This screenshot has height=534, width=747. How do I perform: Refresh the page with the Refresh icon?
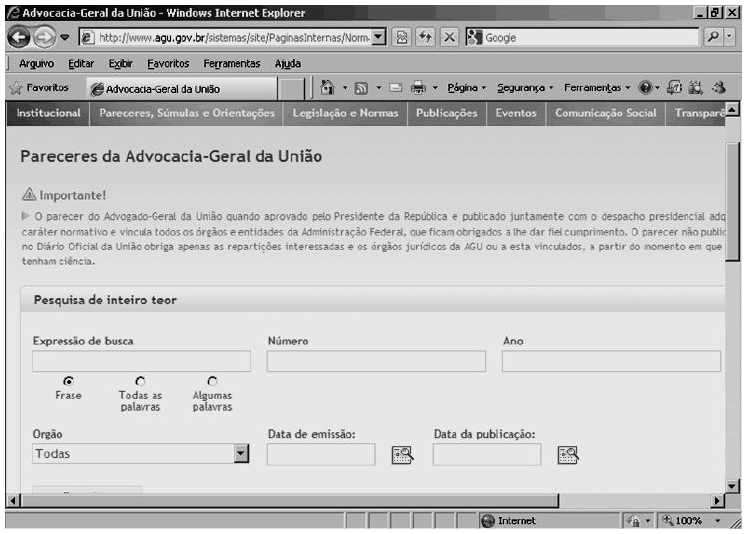coord(425,37)
